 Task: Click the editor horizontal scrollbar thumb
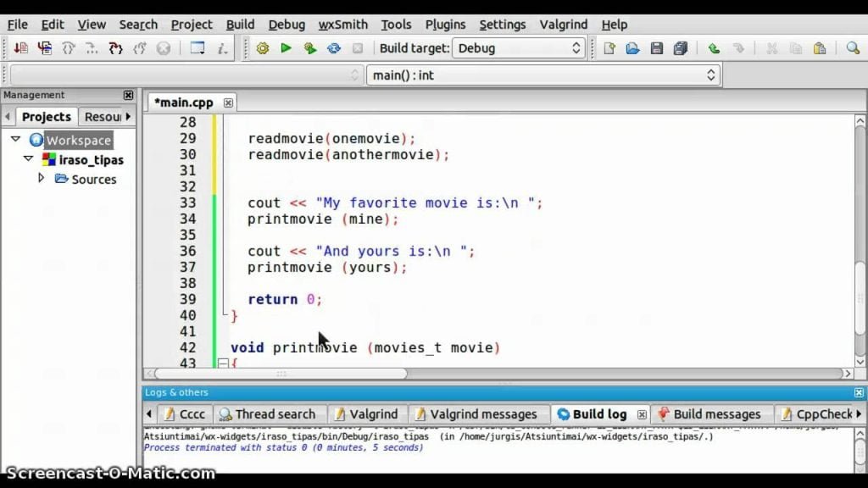281,374
